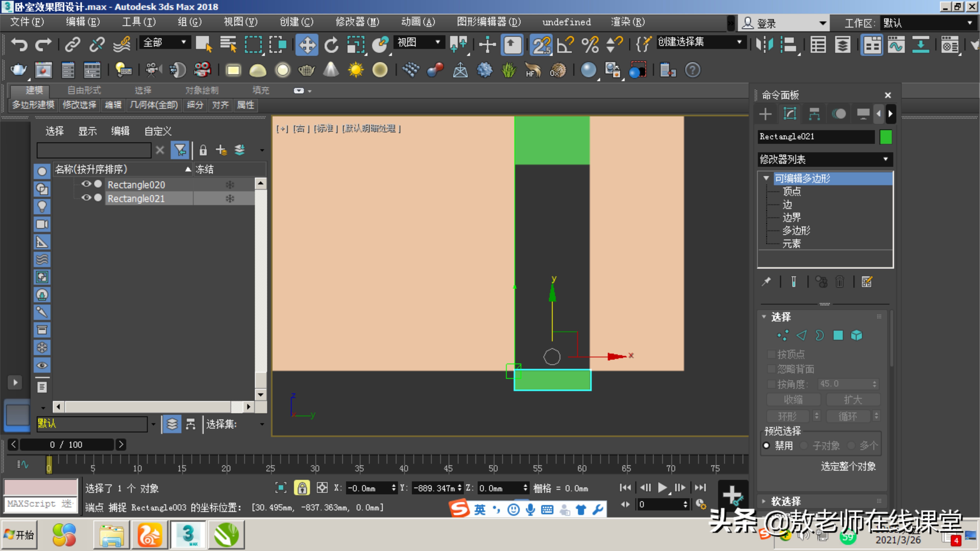Enable the 按顶点 checkbox

tap(771, 354)
